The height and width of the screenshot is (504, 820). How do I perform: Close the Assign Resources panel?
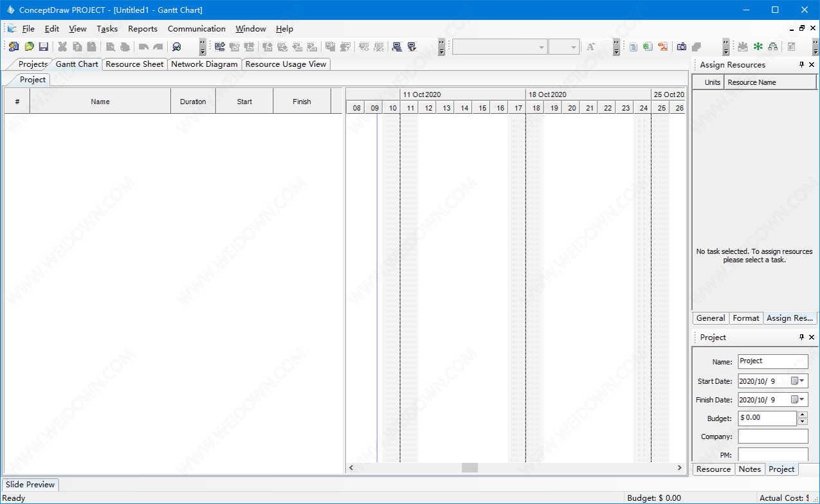click(812, 64)
